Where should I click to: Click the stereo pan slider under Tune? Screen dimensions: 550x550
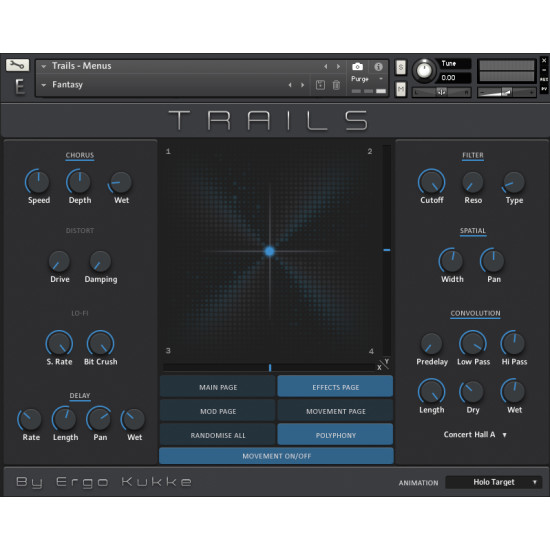coord(441,92)
